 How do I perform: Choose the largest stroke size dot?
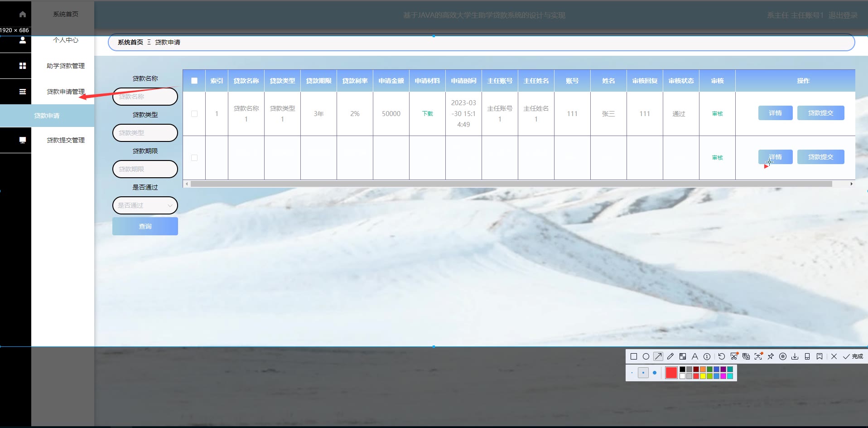point(655,373)
